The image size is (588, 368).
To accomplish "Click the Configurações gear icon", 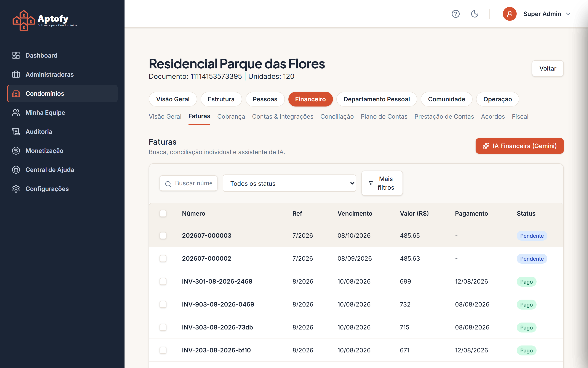I will pyautogui.click(x=16, y=189).
